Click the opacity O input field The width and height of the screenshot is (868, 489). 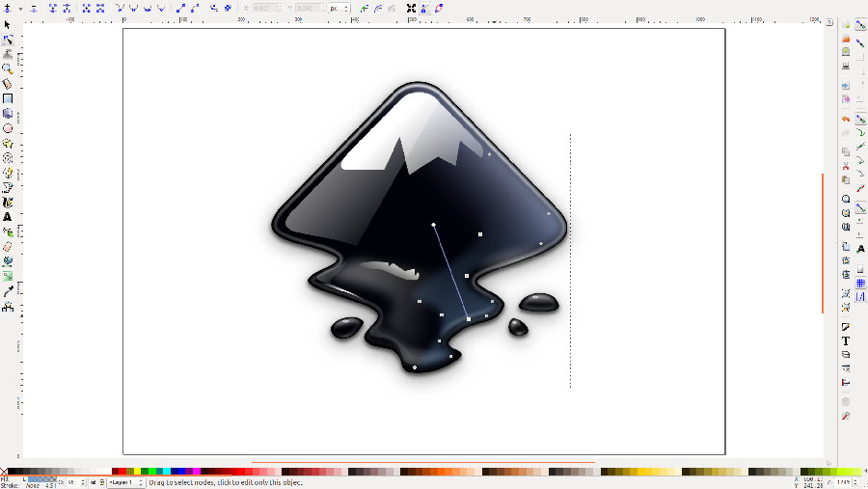pyautogui.click(x=73, y=483)
